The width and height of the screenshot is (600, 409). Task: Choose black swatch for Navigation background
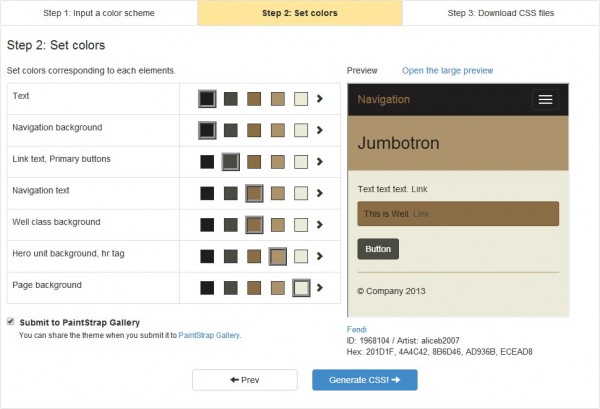point(207,130)
